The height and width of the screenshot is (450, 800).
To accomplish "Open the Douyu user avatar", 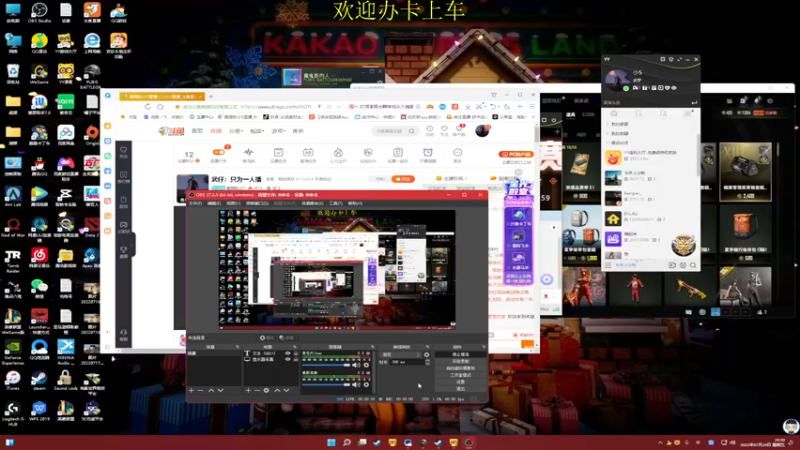I will (482, 131).
